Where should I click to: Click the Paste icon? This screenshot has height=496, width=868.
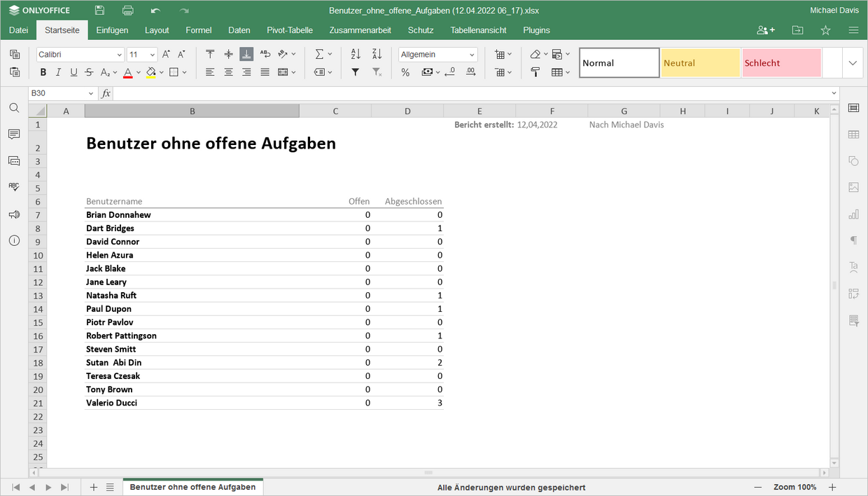[15, 71]
